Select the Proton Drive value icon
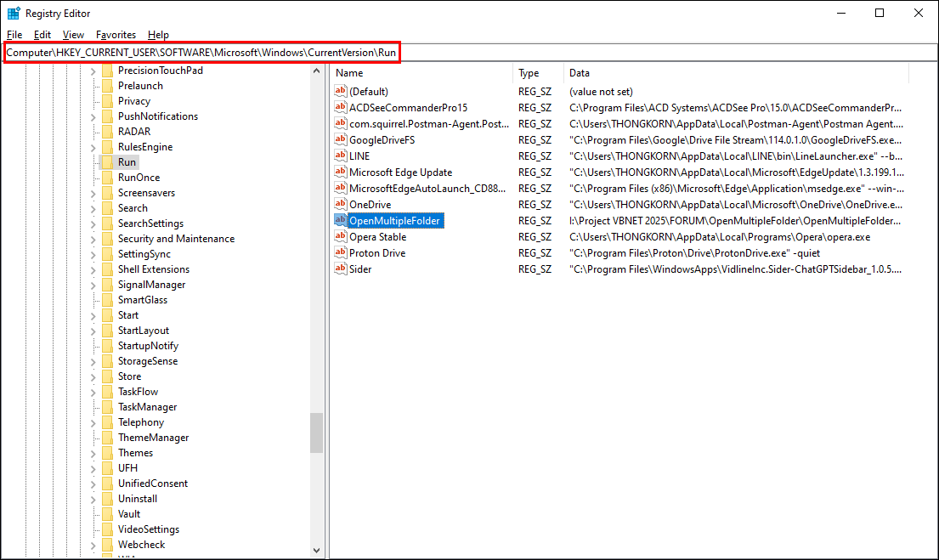This screenshot has height=560, width=939. click(x=341, y=253)
